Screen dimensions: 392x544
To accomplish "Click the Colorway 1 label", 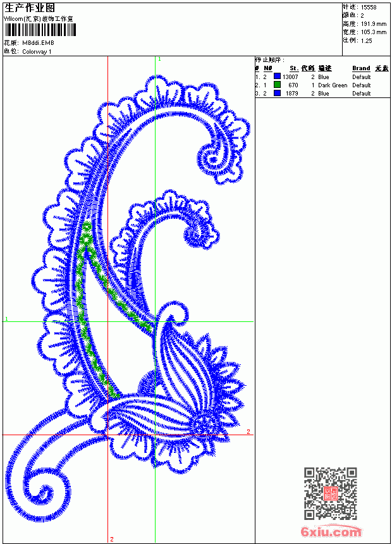I will (x=37, y=52).
